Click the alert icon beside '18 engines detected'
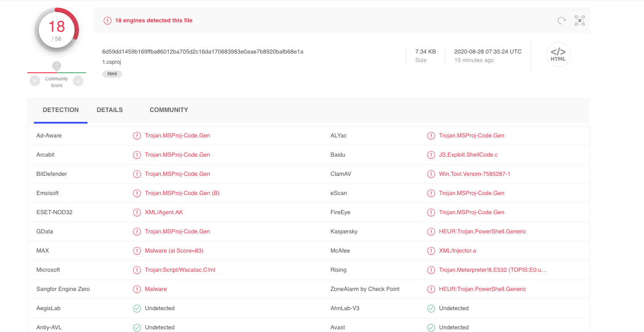The width and height of the screenshot is (644, 332). coord(108,21)
